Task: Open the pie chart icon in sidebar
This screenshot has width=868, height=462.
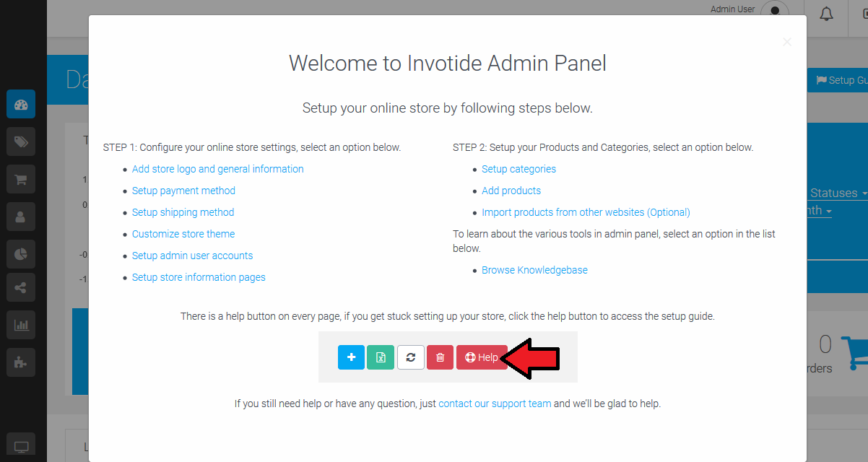Action: tap(21, 253)
